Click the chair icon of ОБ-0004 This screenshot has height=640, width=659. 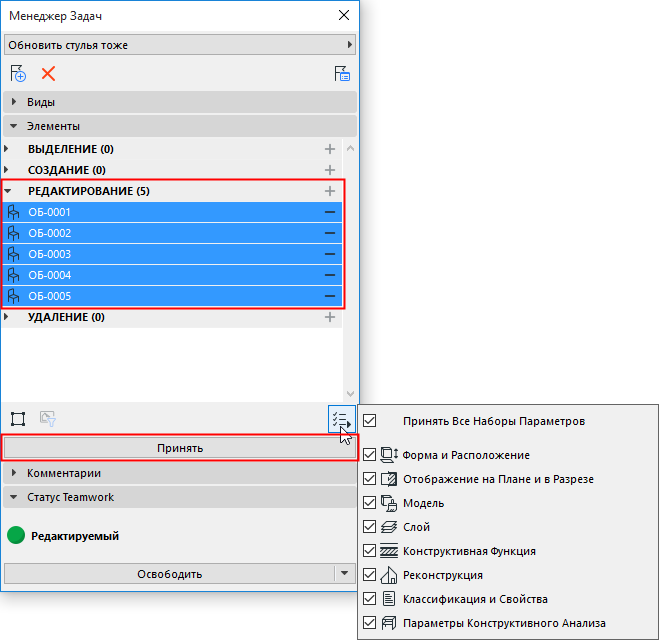coord(13,275)
